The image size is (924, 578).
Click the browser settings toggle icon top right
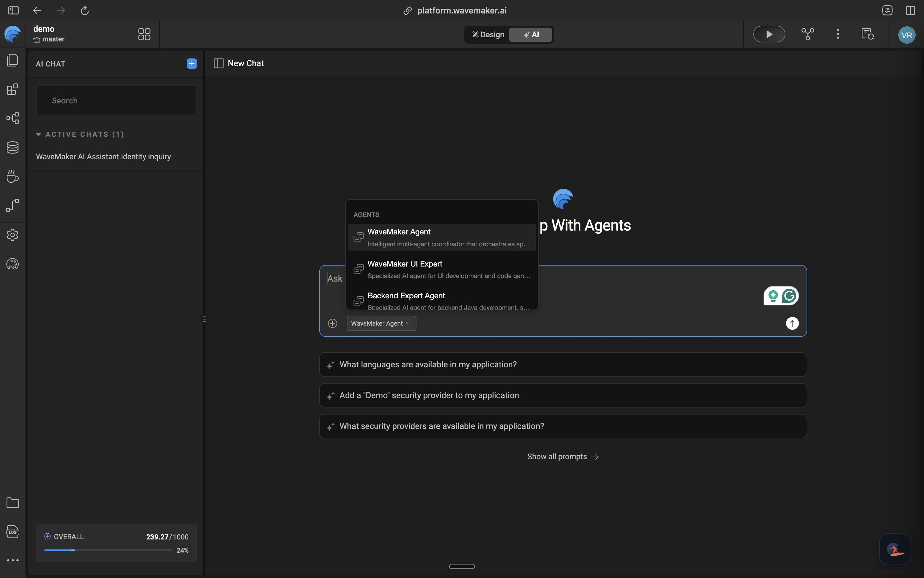pyautogui.click(x=887, y=10)
